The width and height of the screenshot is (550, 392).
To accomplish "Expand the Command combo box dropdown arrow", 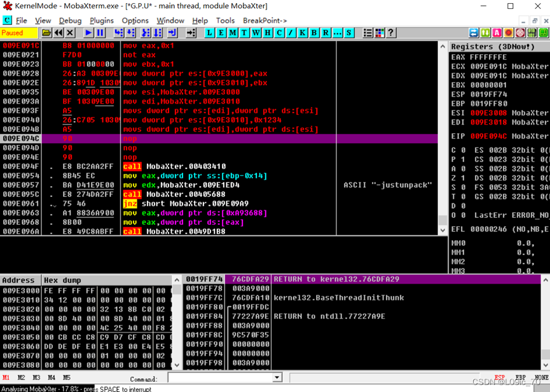I will (x=277, y=377).
